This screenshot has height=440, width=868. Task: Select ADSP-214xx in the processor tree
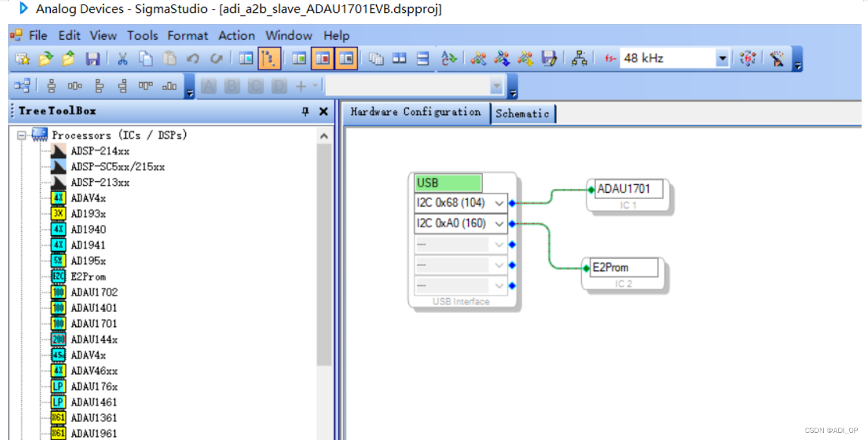(100, 151)
